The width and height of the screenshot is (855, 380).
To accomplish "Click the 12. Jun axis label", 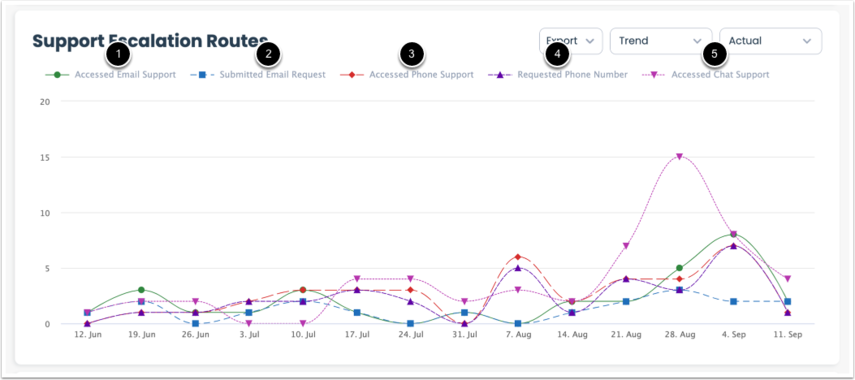I will pos(88,335).
